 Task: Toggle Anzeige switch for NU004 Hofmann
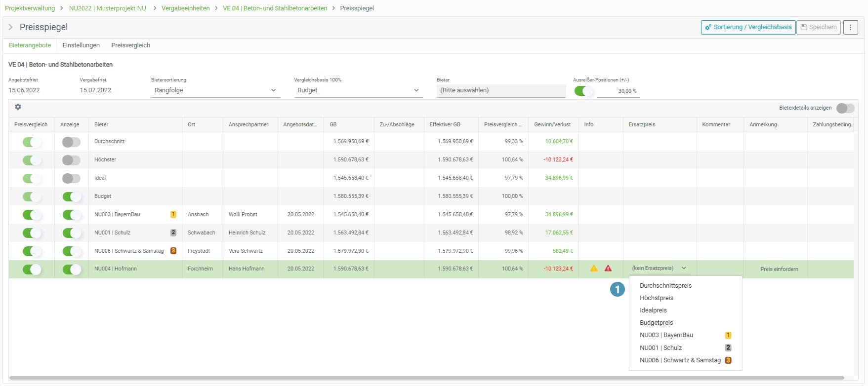click(x=72, y=270)
